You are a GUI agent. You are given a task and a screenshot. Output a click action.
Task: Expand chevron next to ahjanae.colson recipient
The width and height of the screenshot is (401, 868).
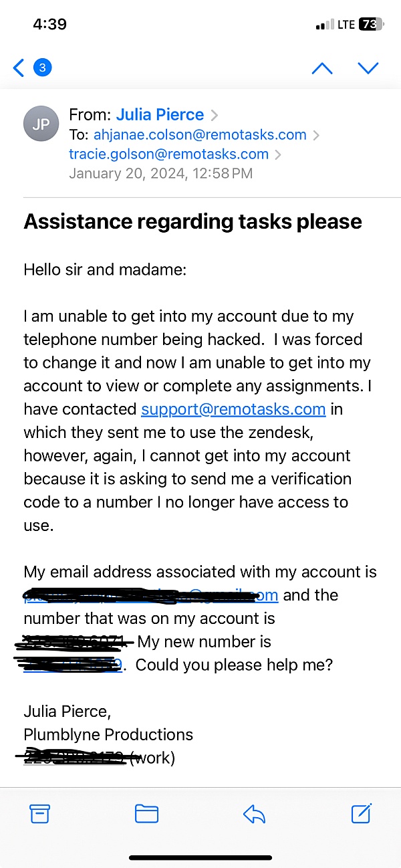click(315, 135)
